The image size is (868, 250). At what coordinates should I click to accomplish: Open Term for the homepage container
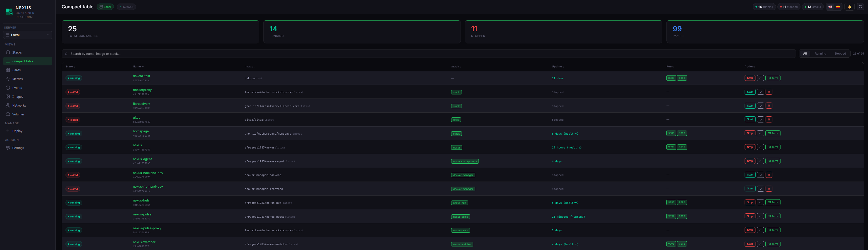click(x=773, y=134)
